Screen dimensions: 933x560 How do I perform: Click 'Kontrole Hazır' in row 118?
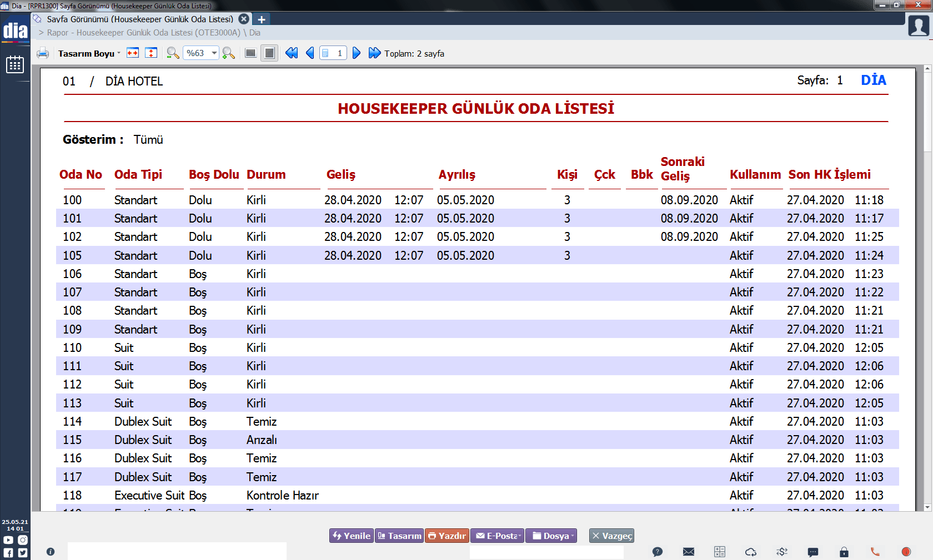283,496
